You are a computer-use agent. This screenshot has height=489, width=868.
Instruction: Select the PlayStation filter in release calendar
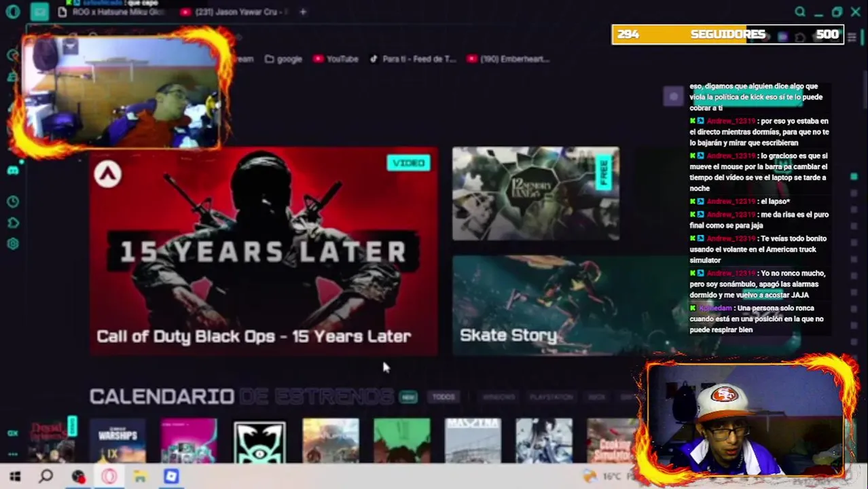click(551, 397)
